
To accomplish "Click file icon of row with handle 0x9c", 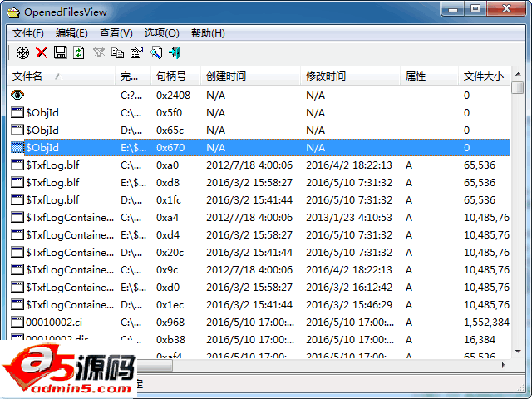I will pyautogui.click(x=17, y=269).
